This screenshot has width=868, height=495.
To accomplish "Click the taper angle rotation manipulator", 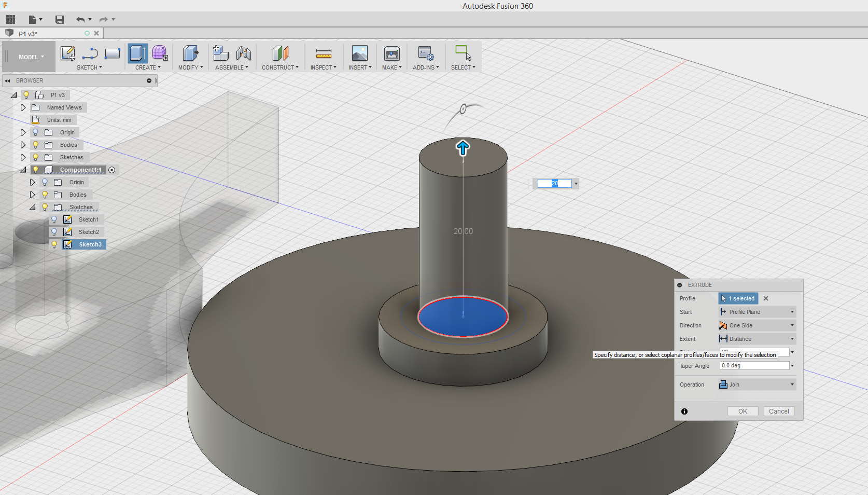I will coord(463,109).
